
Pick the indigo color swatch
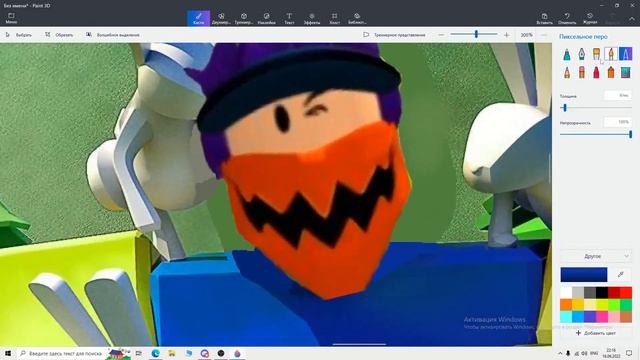(590, 316)
